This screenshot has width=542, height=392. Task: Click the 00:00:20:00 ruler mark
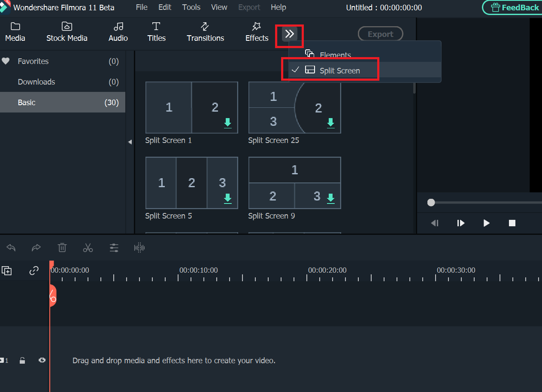(327, 270)
